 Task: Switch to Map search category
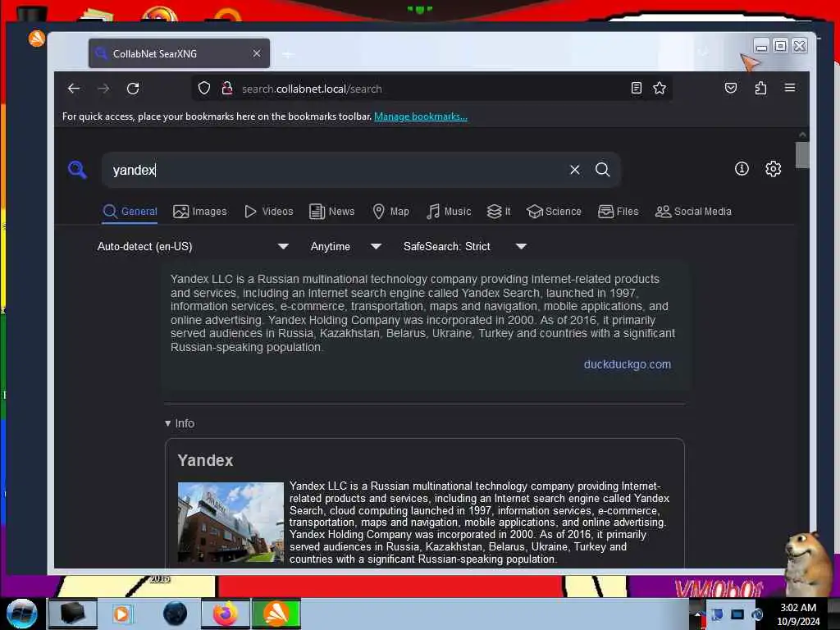tap(390, 212)
